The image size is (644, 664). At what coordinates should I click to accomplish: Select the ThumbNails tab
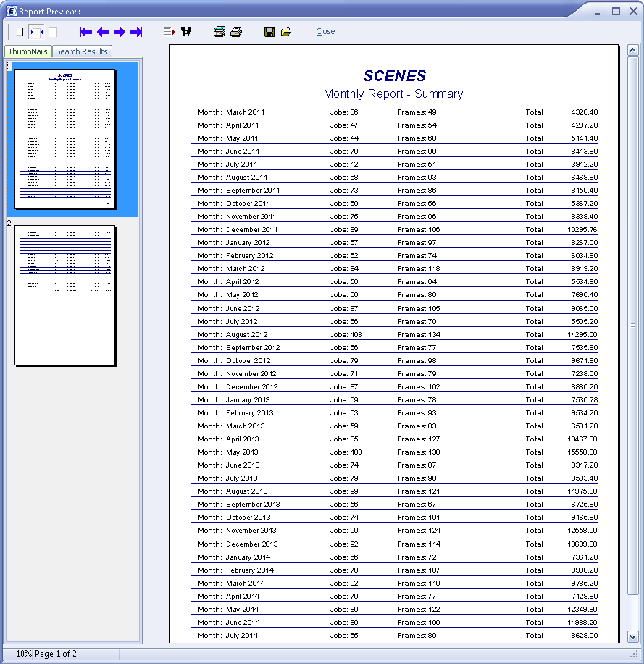(x=28, y=51)
